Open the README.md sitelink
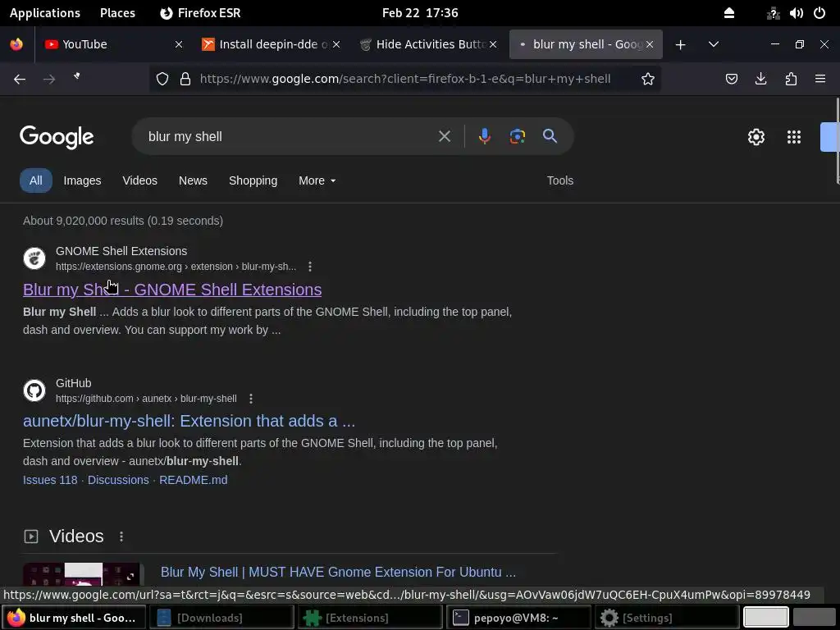 click(x=193, y=480)
